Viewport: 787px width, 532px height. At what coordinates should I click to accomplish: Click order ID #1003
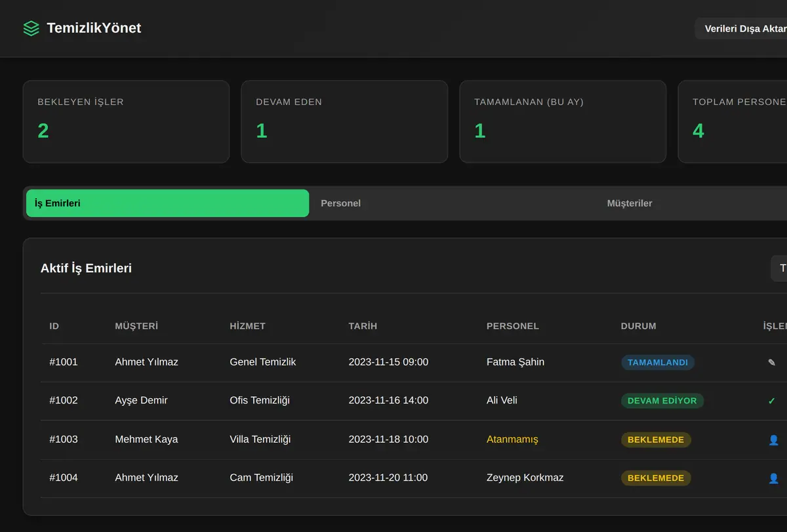point(64,440)
